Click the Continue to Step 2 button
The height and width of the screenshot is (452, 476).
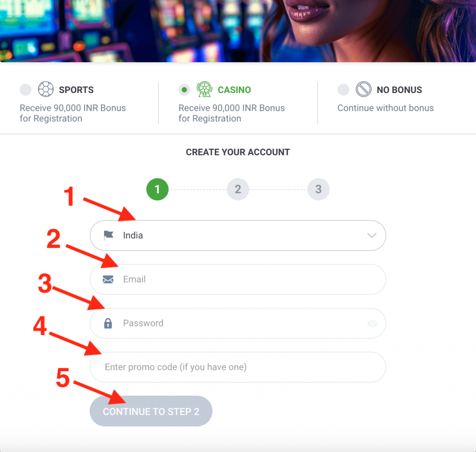(x=151, y=411)
